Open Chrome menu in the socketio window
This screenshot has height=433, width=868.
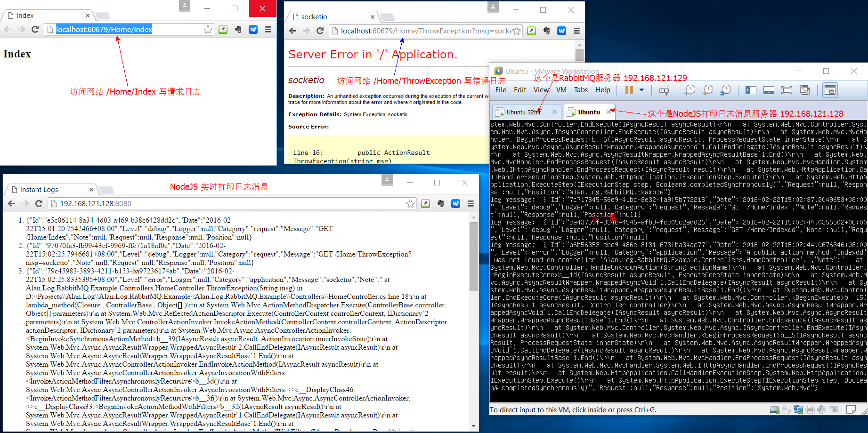[x=576, y=31]
